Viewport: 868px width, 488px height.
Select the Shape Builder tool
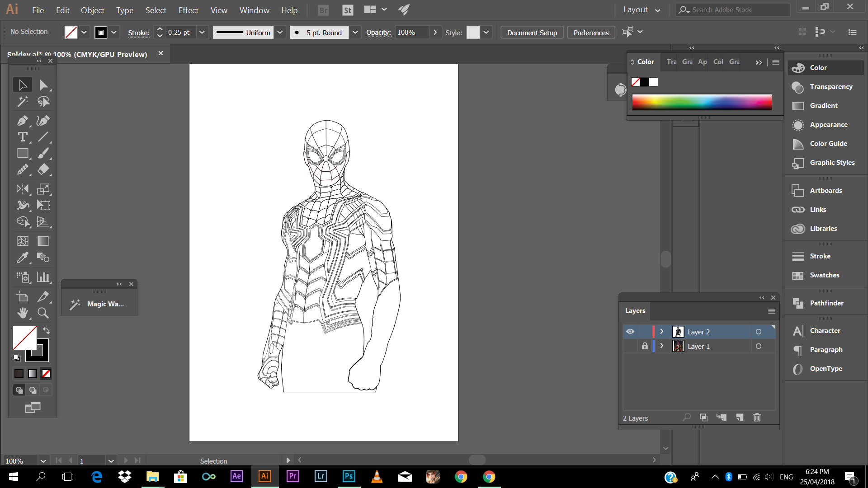tap(23, 221)
